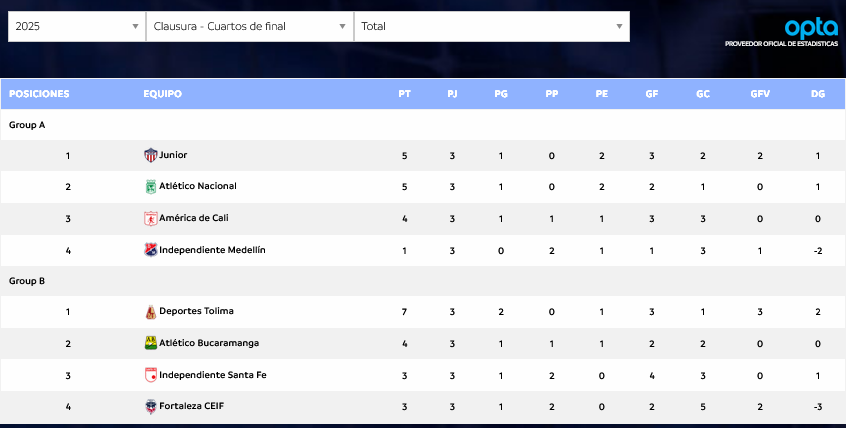Click the Fortaleza CEIF crest icon
This screenshot has width=846, height=428.
(x=151, y=407)
